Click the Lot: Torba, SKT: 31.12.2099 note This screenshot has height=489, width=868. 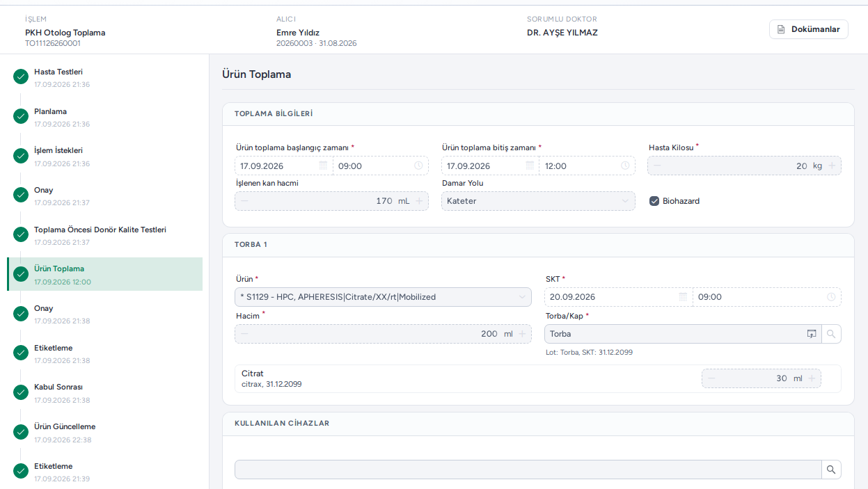[x=589, y=353]
